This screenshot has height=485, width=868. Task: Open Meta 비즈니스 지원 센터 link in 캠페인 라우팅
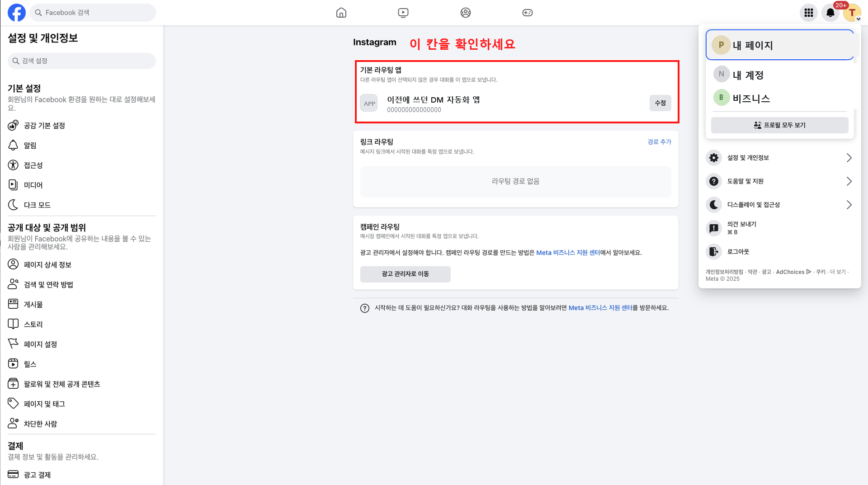[568, 253]
